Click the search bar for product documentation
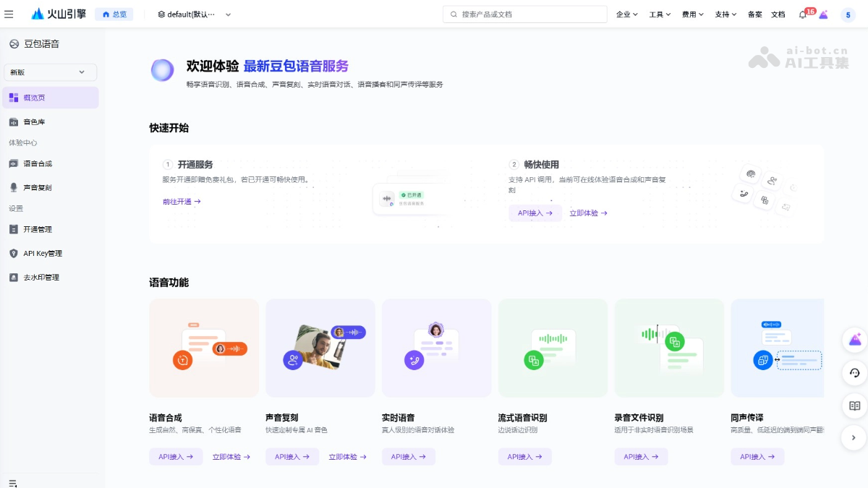The width and height of the screenshot is (868, 488). coord(524,14)
